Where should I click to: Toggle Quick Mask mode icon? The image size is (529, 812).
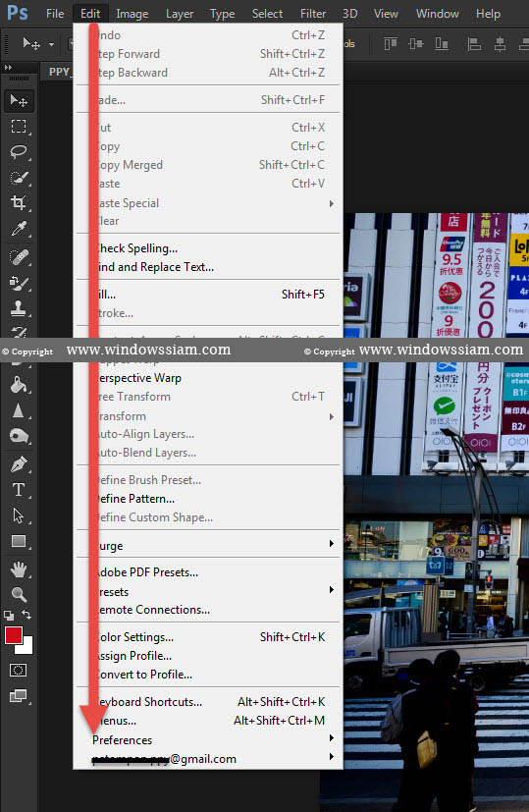(18, 670)
